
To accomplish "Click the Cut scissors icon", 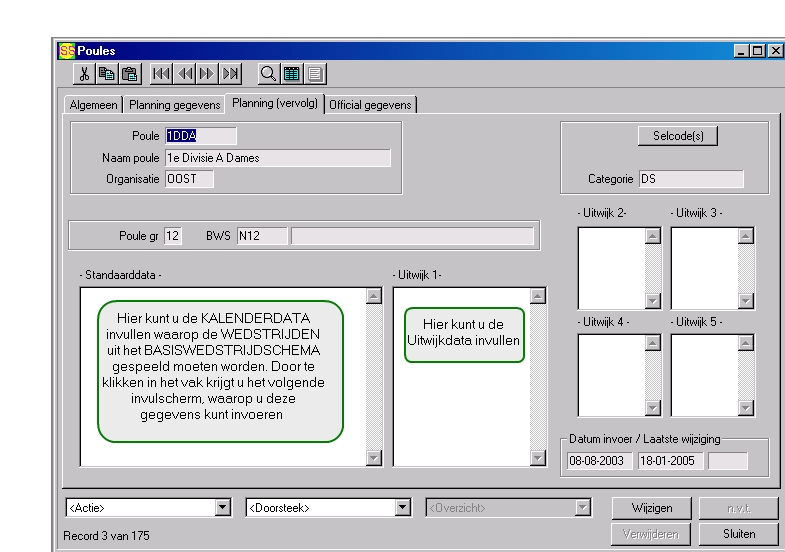I will tap(85, 73).
